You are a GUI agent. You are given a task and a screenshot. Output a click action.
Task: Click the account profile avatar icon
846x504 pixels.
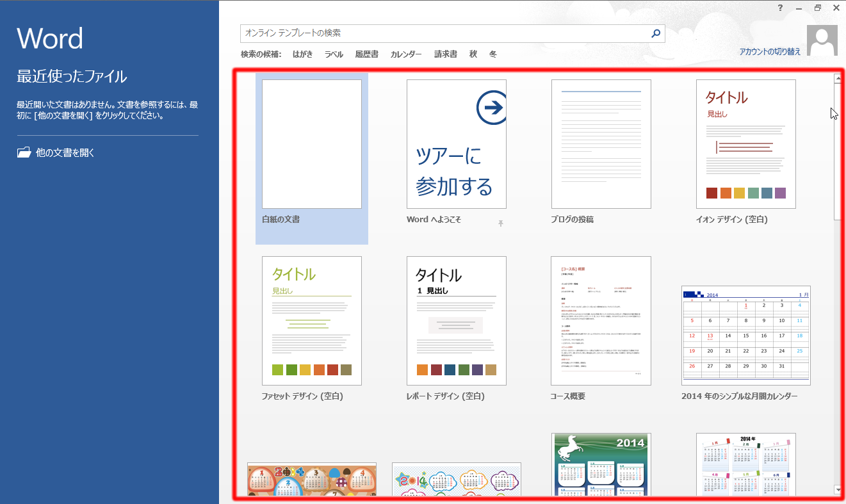pos(822,41)
